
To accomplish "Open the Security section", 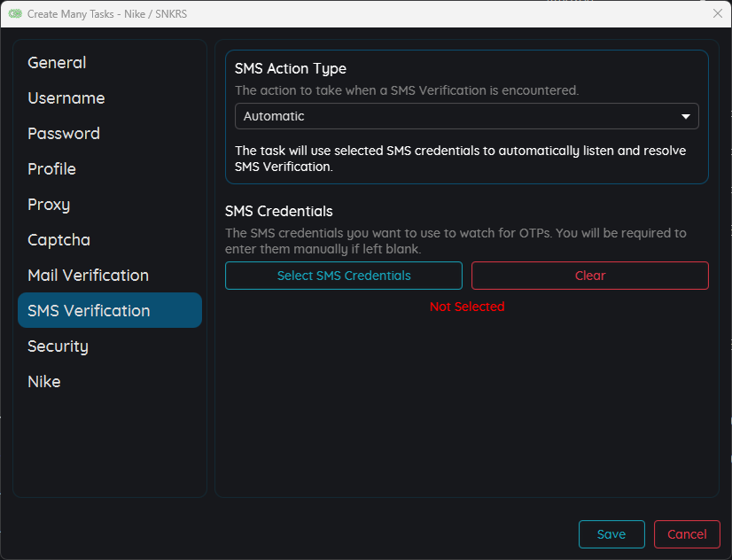I will click(110, 346).
